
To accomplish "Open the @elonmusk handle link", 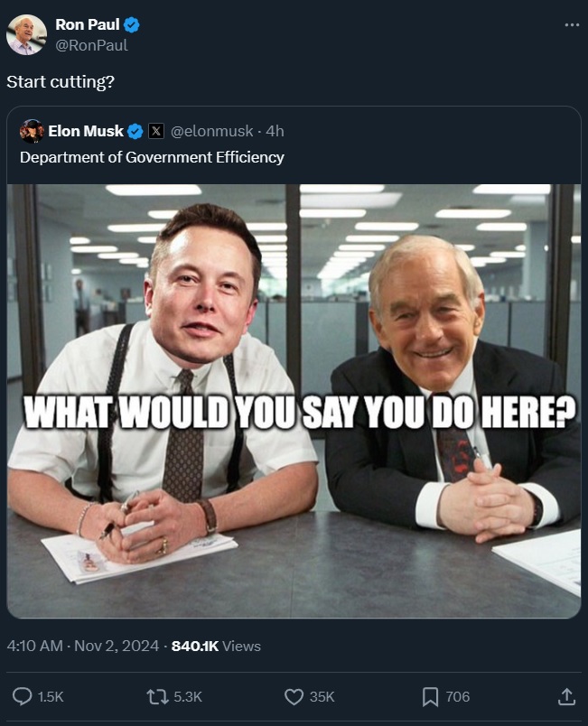I will pyautogui.click(x=212, y=132).
